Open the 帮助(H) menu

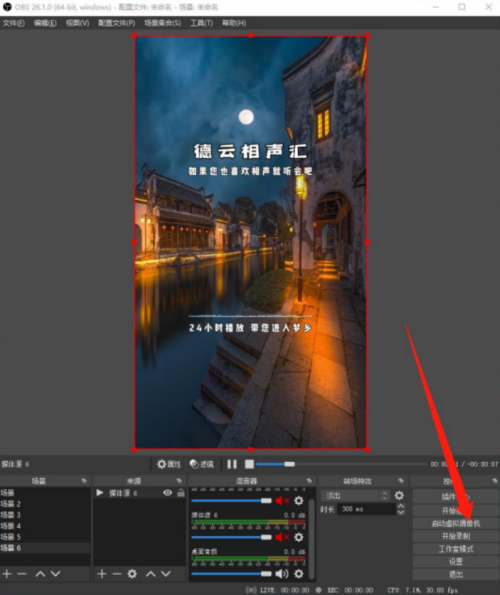pyautogui.click(x=234, y=23)
